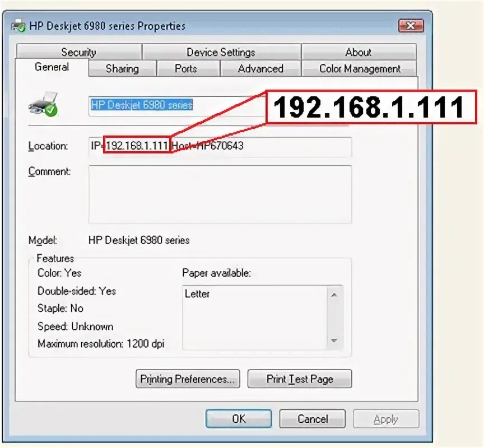Click inside the Comment text box
The height and width of the screenshot is (448, 484).
pos(220,194)
